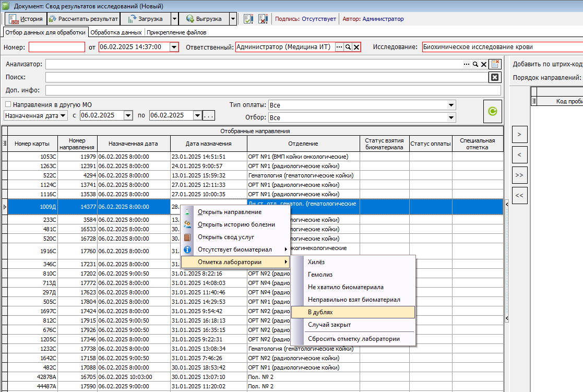Image resolution: width=583 pixels, height=392 pixels.
Task: Expand the Отбор dropdown
Action: click(x=451, y=117)
